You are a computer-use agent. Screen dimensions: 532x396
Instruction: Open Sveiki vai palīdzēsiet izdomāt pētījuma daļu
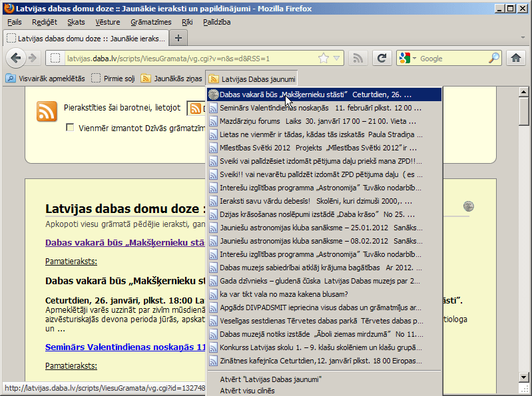[x=324, y=161]
